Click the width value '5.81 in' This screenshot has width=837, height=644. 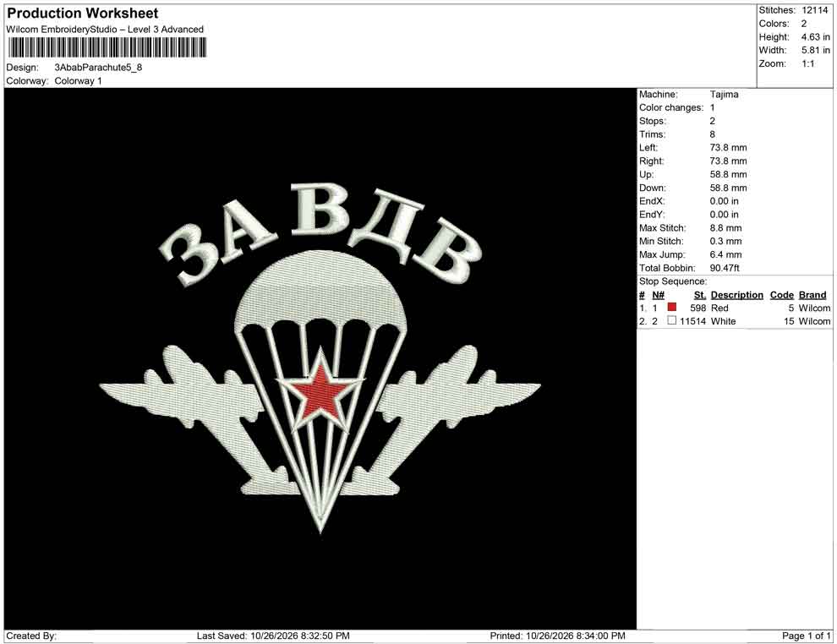815,50
